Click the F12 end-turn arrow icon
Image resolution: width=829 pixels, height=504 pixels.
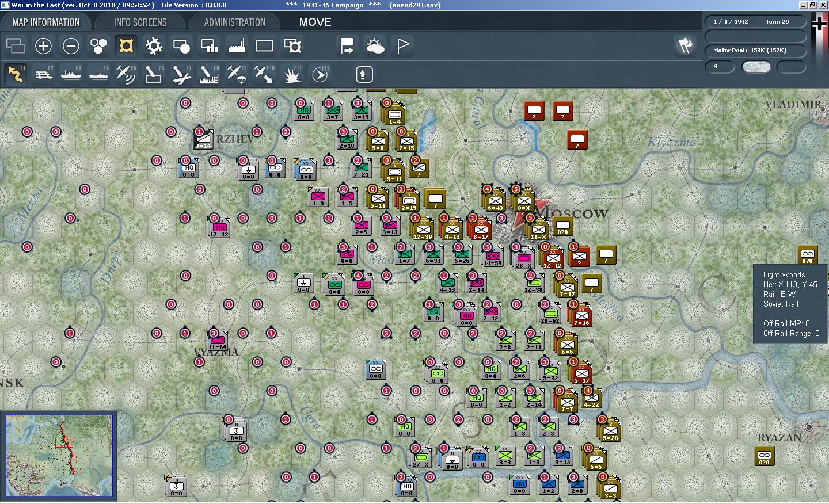(x=320, y=74)
